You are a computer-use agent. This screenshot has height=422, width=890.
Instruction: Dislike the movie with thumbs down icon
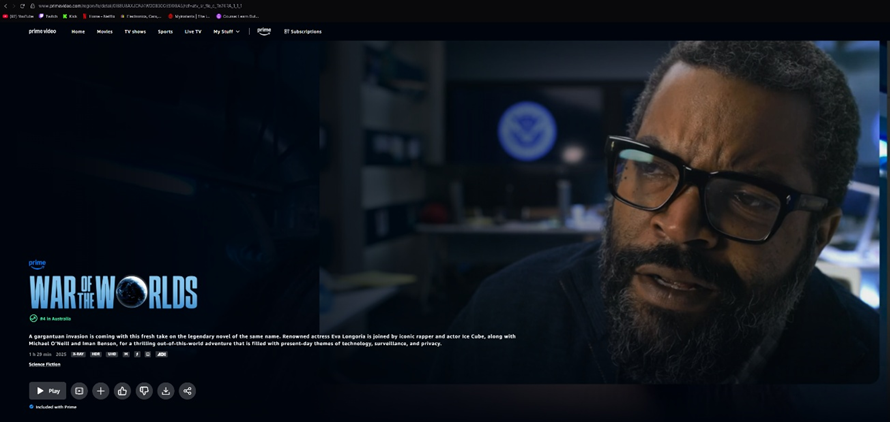(144, 391)
